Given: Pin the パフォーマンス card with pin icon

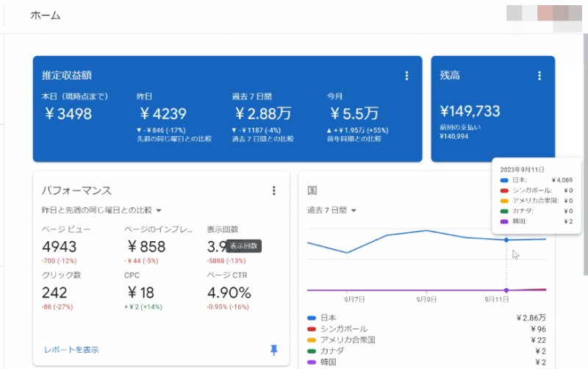Looking at the screenshot, I should 274,350.
